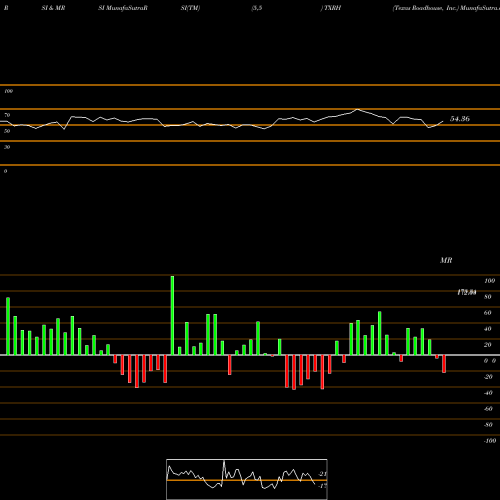500x500 pixels.
Task: Click the italic MR label above the bar chart
Action: (446, 260)
